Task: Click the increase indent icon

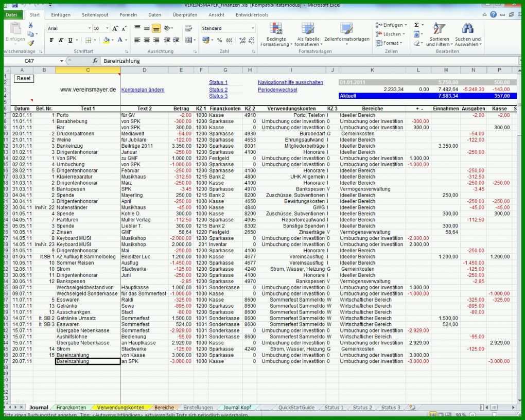Action: coord(176,40)
